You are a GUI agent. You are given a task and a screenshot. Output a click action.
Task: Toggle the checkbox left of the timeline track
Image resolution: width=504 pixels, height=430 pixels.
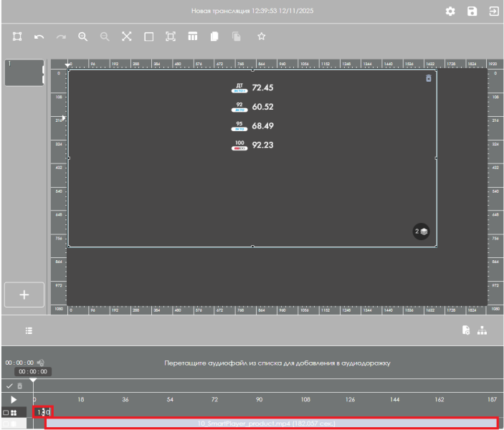(6, 412)
